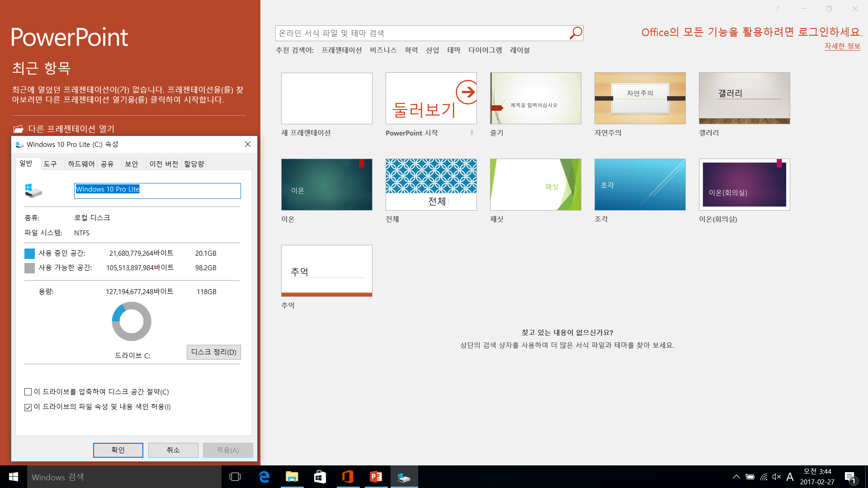Select the 전체 template thumbnail
Viewport: 868px width, 488px height.
tap(431, 184)
